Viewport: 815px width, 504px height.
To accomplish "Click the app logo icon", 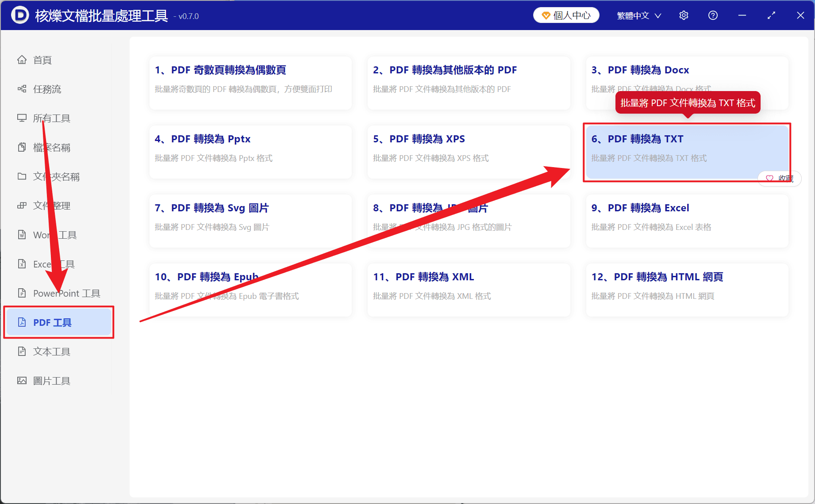I will tap(20, 15).
